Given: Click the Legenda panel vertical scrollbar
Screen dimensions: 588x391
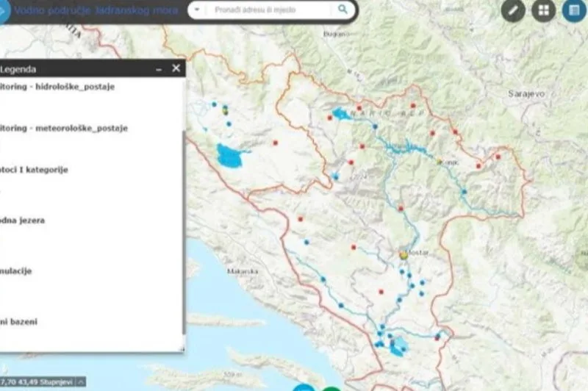Looking at the screenshot, I should coord(183,220).
